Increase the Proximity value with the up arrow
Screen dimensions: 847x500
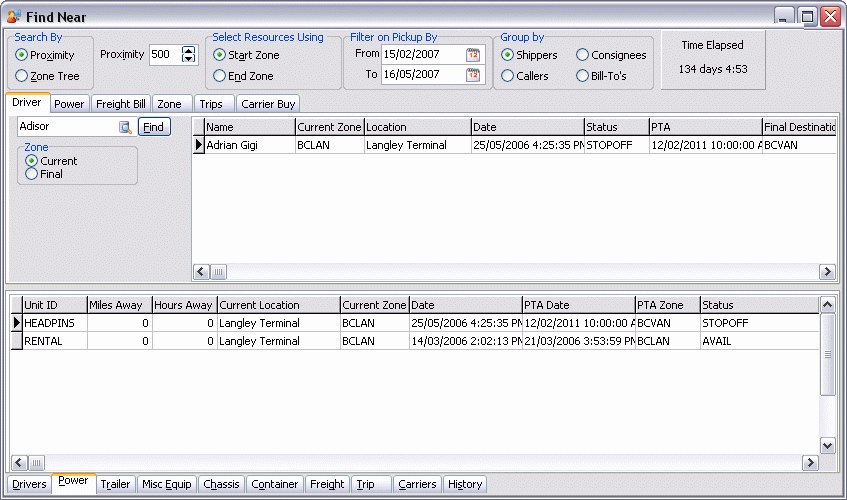188,50
